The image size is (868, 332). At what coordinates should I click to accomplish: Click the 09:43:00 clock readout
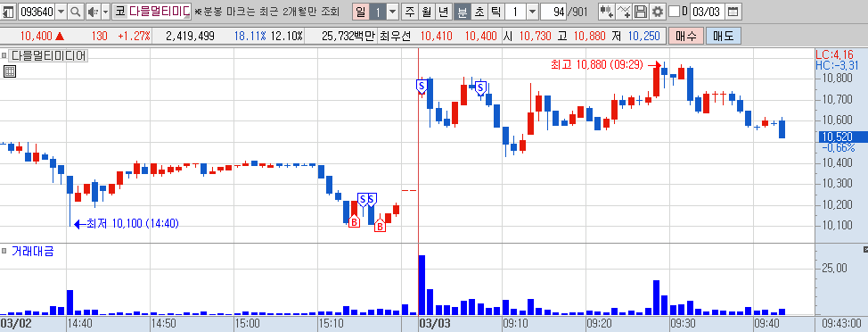(841, 322)
